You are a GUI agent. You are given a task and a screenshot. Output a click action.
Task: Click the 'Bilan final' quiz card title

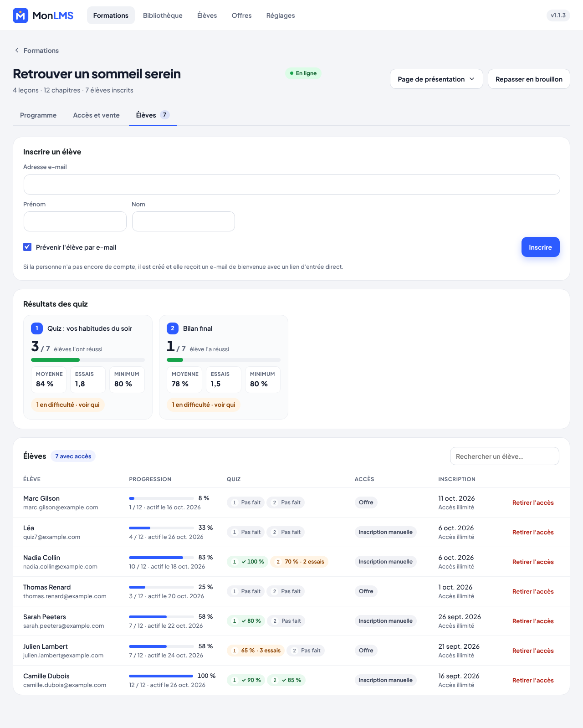[198, 328]
